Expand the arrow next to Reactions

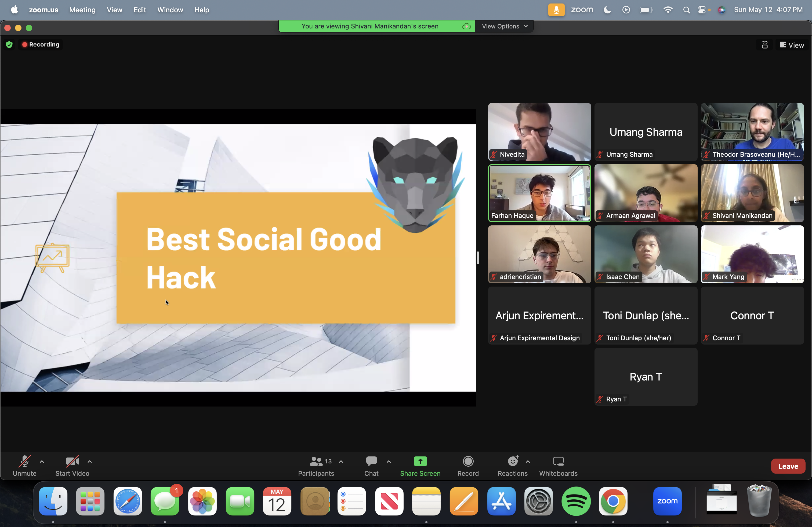[x=528, y=462]
